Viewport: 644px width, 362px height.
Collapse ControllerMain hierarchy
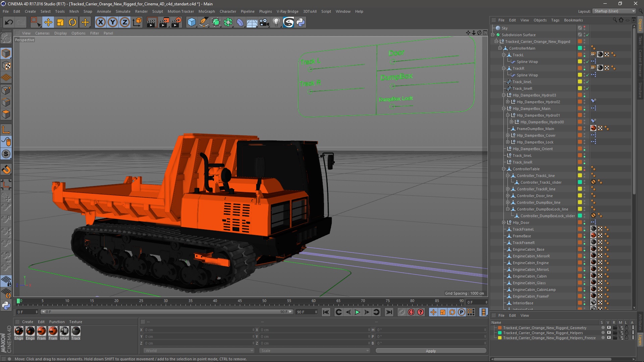500,48
